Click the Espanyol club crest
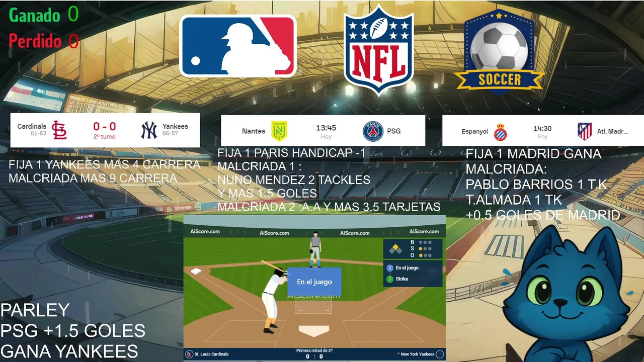The width and height of the screenshot is (644, 362). [500, 132]
